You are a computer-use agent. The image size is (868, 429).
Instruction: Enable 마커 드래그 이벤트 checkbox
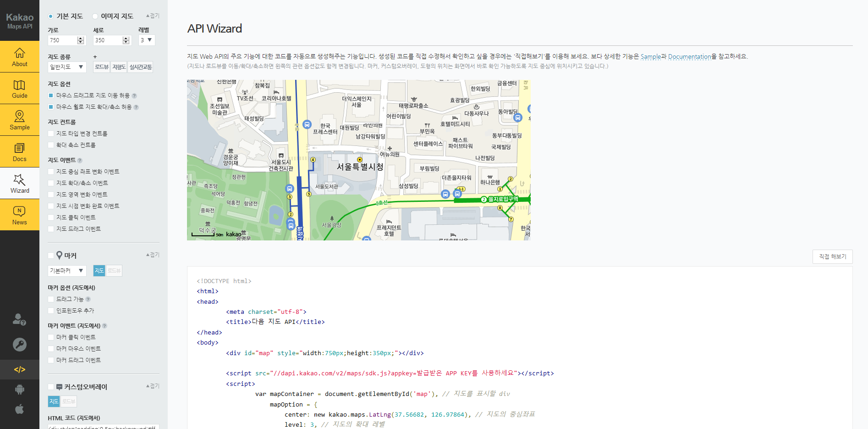coord(51,360)
